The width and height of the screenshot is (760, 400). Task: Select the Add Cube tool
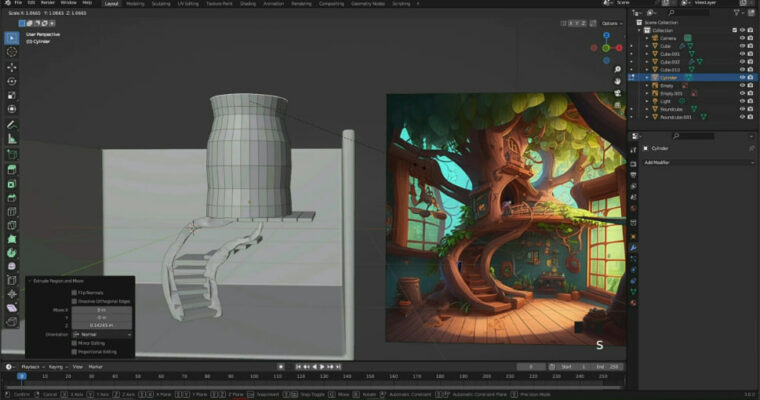point(12,154)
